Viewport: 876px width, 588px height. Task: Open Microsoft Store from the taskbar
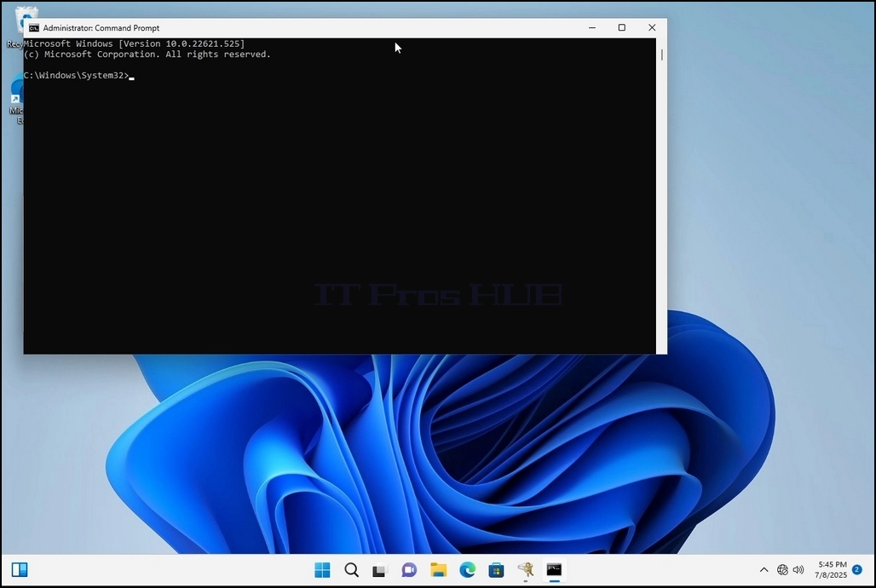[496, 570]
